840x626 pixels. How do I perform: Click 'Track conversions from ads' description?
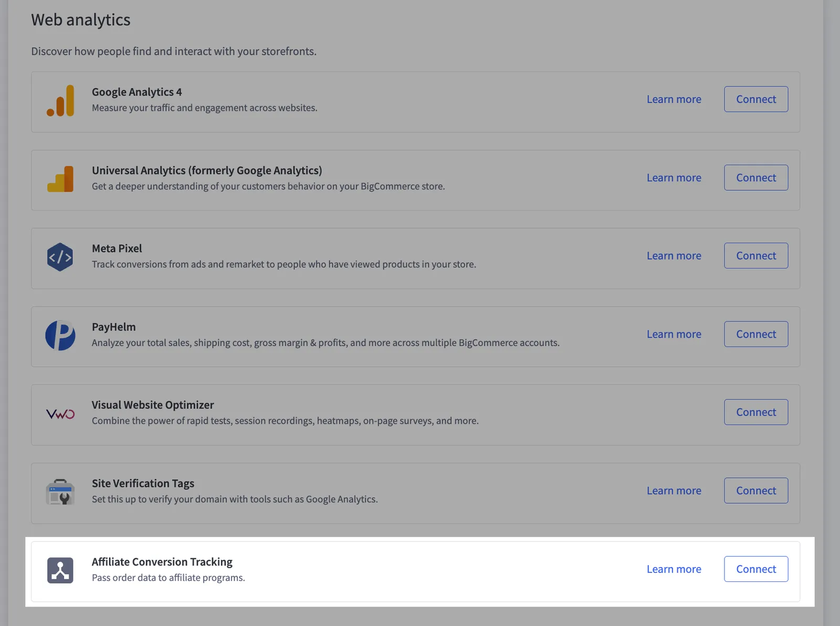point(284,264)
